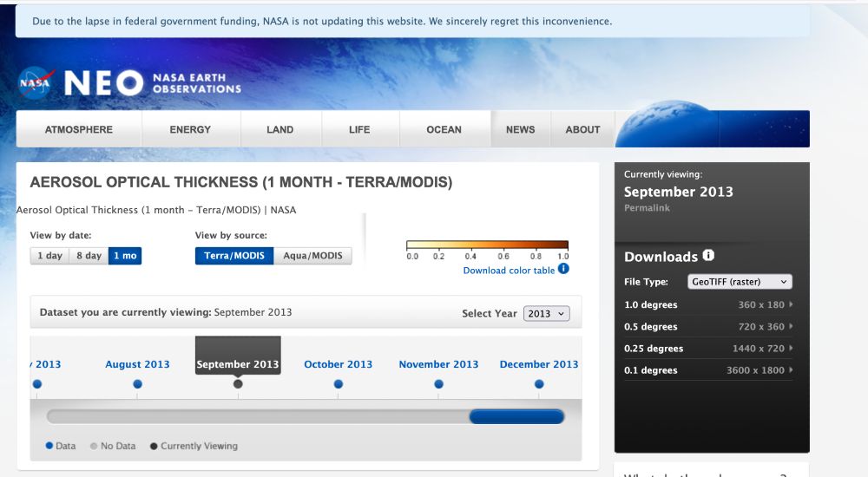Open the Atmosphere menu
This screenshot has height=477, width=868.
[x=79, y=129]
